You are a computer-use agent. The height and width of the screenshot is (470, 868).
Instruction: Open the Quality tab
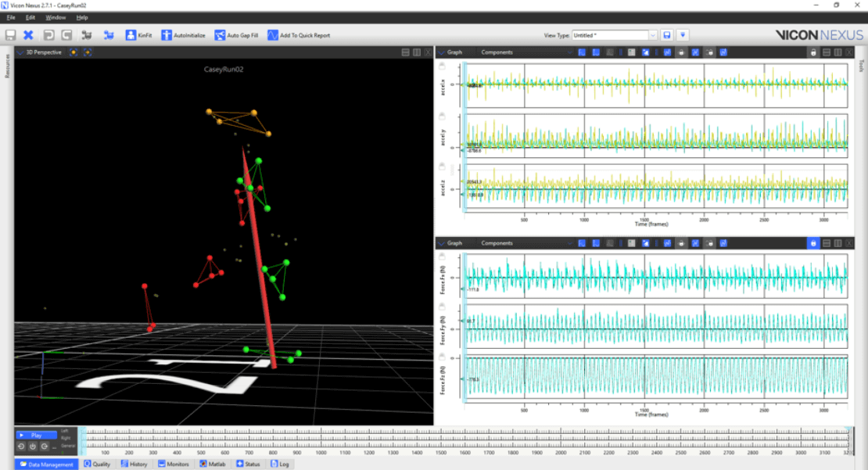point(98,464)
